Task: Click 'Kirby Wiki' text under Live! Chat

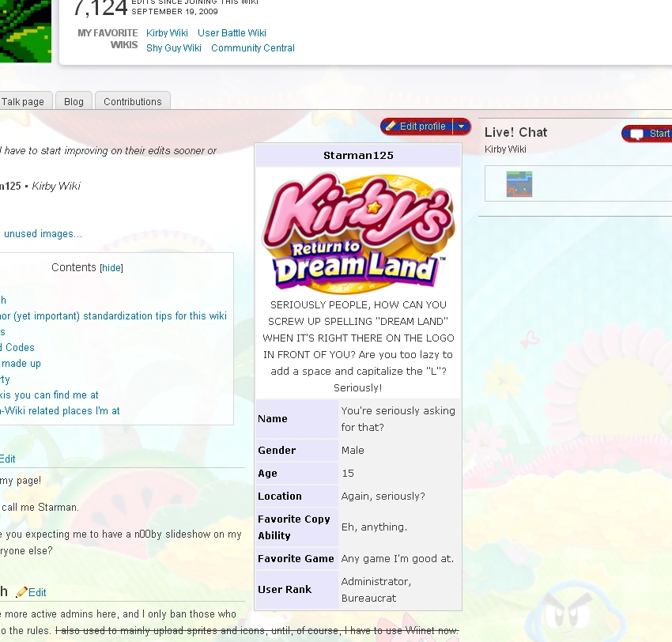Action: (x=505, y=149)
